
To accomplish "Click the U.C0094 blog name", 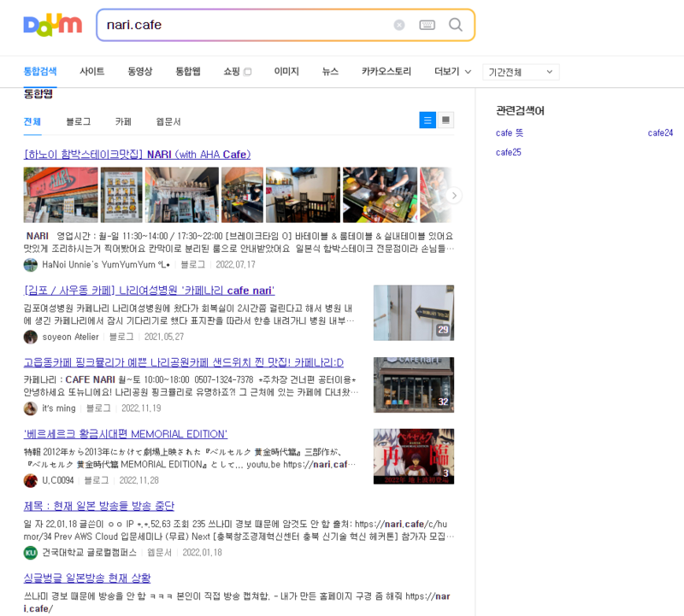I will (57, 480).
